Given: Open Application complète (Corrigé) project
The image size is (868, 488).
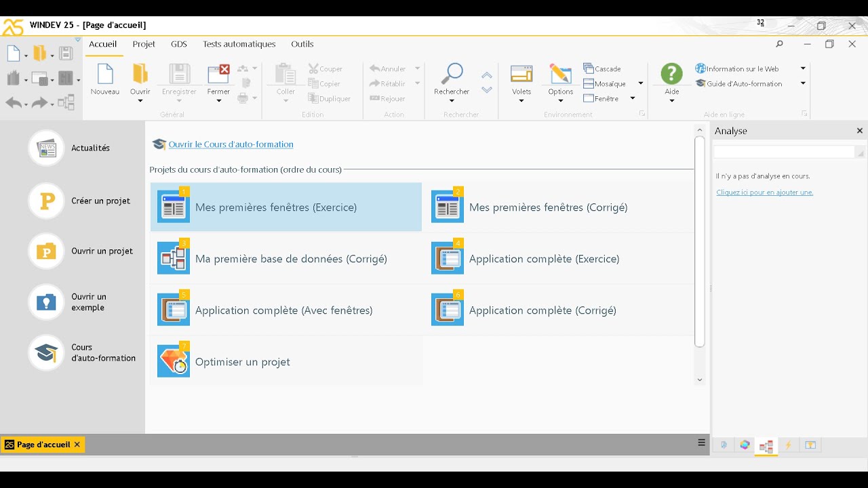Looking at the screenshot, I should click(x=561, y=310).
